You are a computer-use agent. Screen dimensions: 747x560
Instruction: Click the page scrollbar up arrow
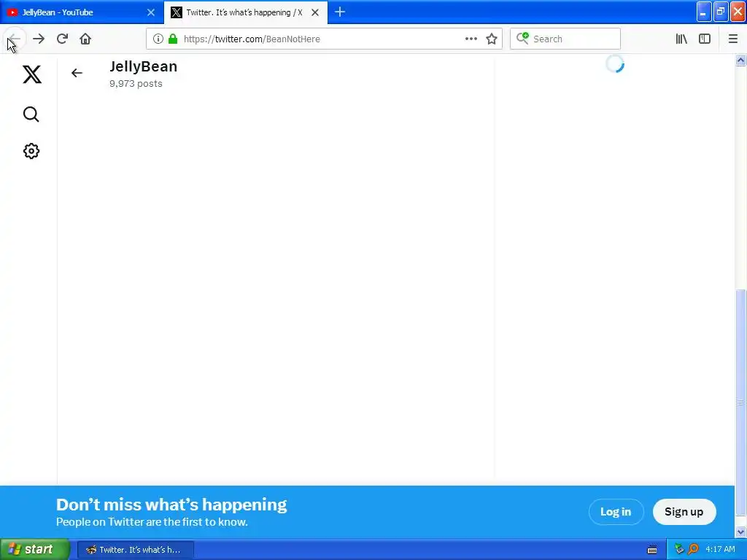(x=740, y=61)
